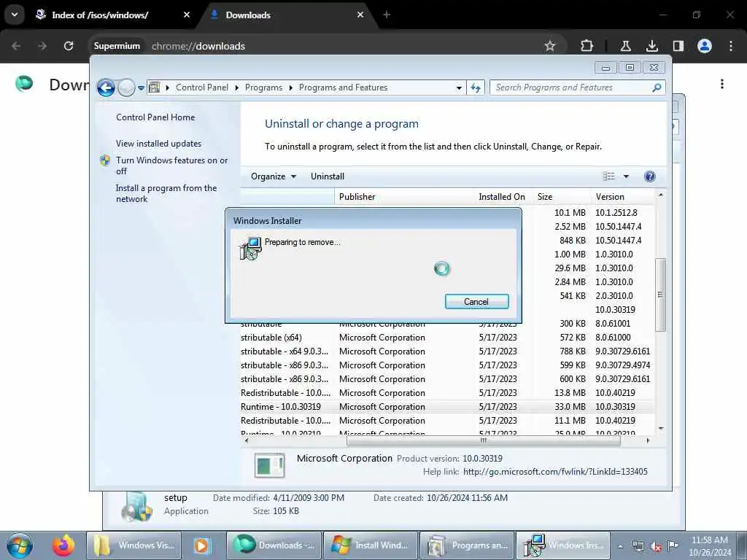Click the horizontal scrollbar left arrow
Screen dimensions: 747x560
(x=247, y=440)
